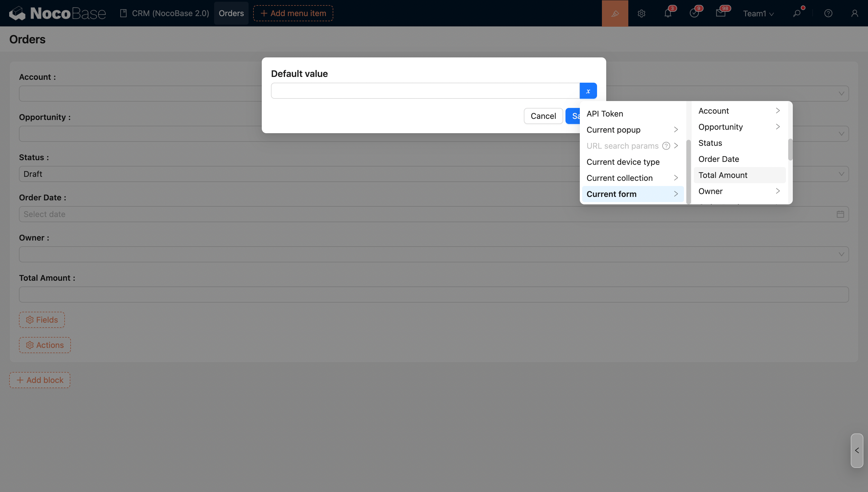The image size is (868, 492).
Task: Open the notifications bell icon
Action: (668, 13)
